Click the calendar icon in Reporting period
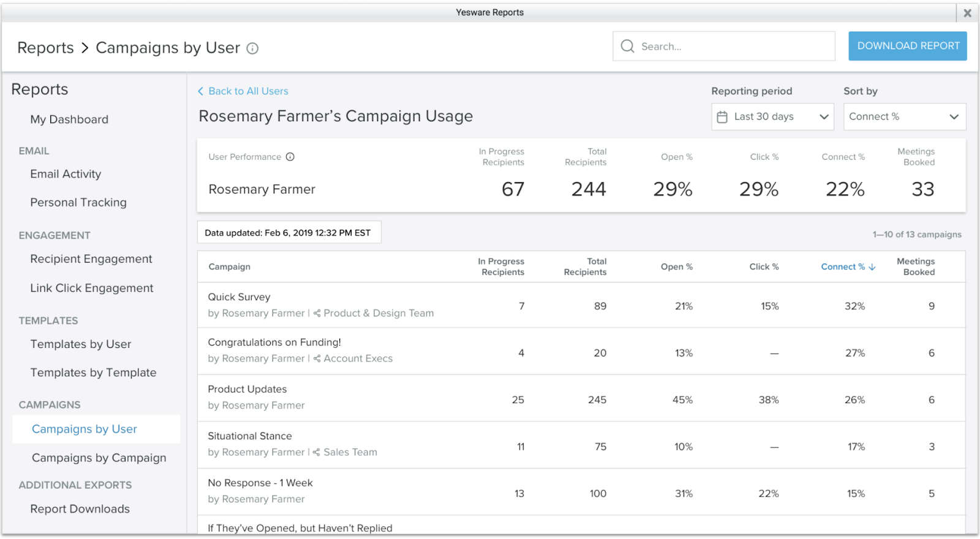The width and height of the screenshot is (980, 539). (722, 117)
